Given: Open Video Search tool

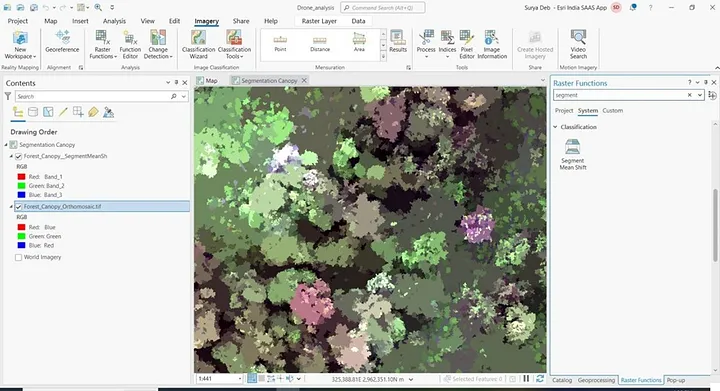Looking at the screenshot, I should 578,45.
